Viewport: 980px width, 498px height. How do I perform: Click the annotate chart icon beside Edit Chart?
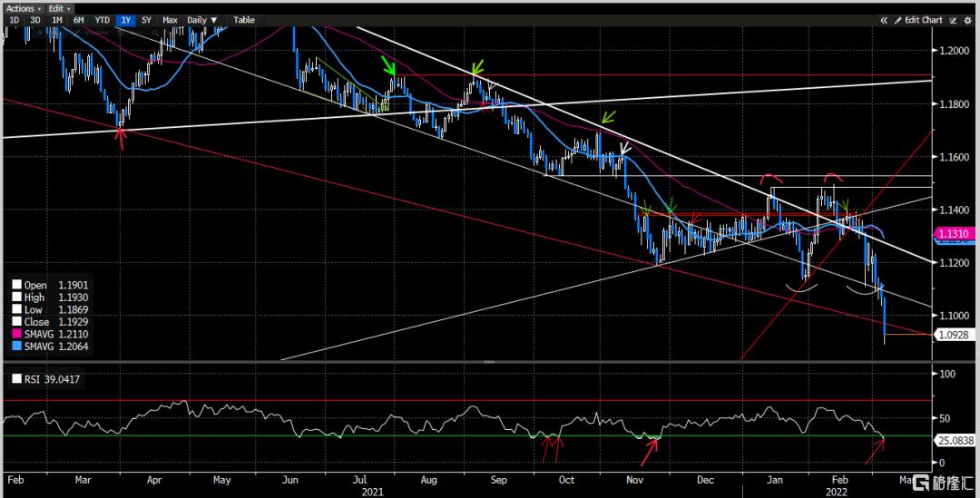click(953, 20)
